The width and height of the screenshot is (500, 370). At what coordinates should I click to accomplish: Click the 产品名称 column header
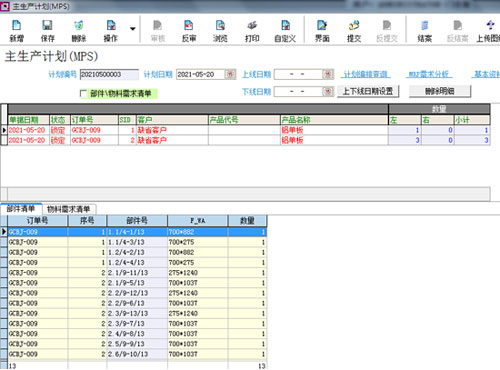point(334,120)
